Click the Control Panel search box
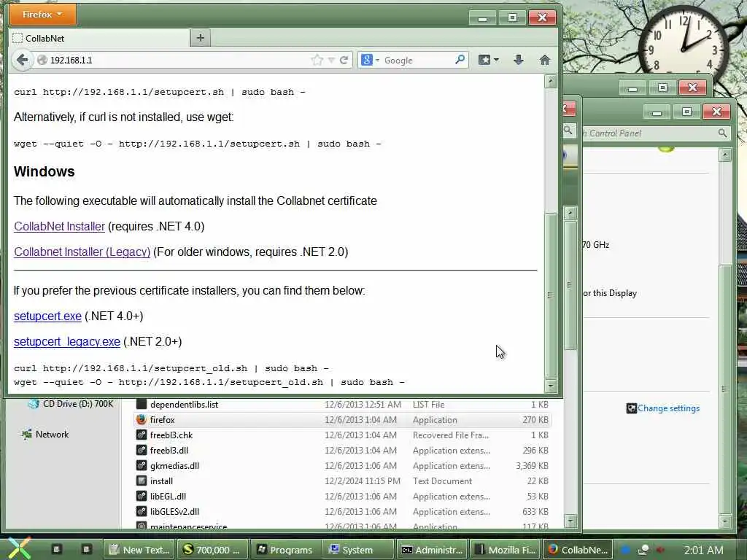The width and height of the screenshot is (747, 560). [655, 133]
